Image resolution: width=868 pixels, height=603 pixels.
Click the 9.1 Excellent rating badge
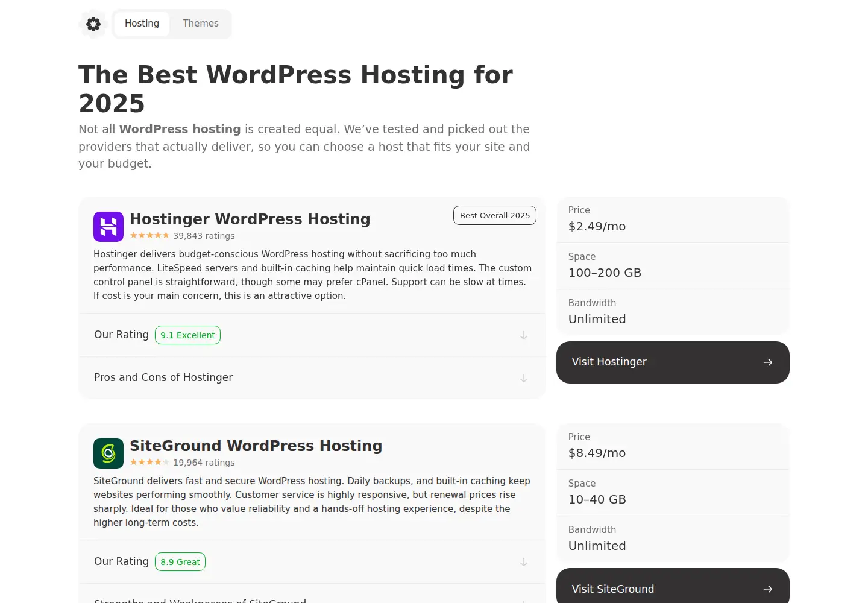pyautogui.click(x=187, y=335)
